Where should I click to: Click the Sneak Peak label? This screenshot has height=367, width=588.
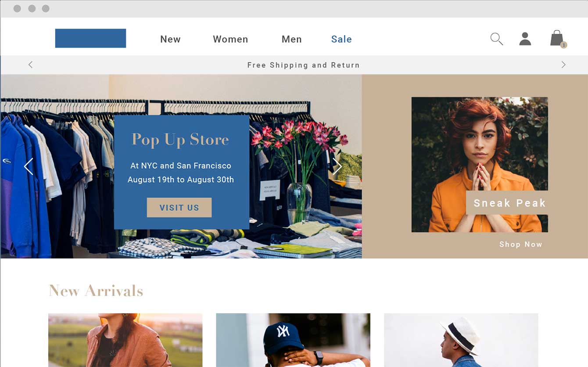[509, 203]
